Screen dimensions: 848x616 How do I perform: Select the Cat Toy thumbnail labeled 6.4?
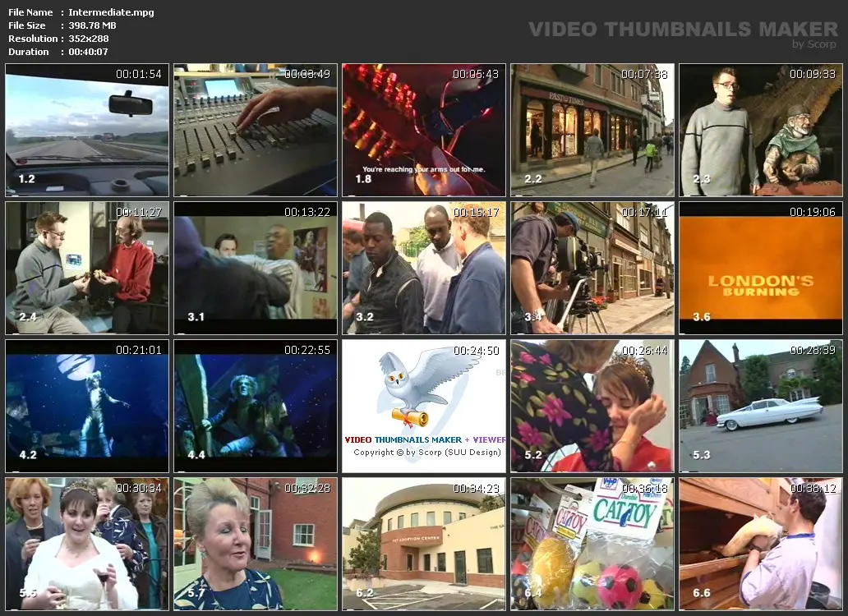click(x=592, y=544)
